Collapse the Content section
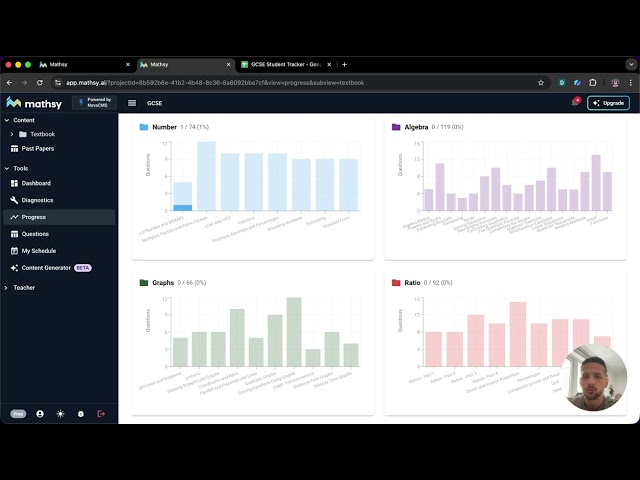Viewport: 640px width, 480px height. pos(7,120)
